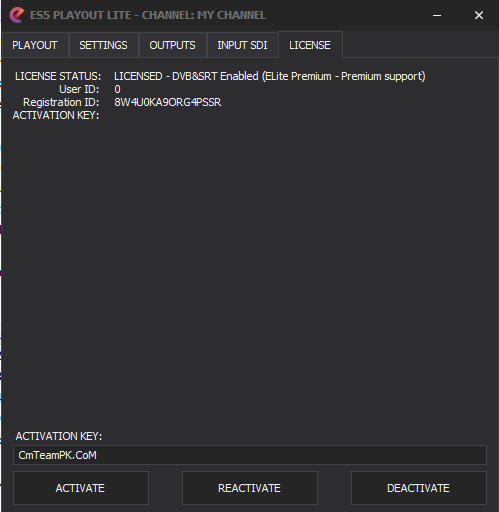Click the ES5 Playout app logo icon
The height and width of the screenshot is (512, 499).
pos(17,15)
